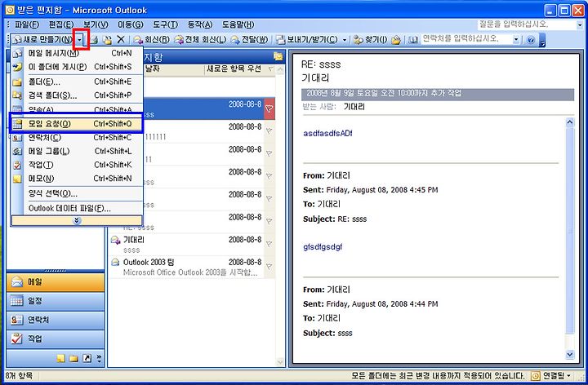The height and width of the screenshot is (385, 588).
Task: Click the reading pane scroll up arrow
Action: pyautogui.click(x=570, y=122)
